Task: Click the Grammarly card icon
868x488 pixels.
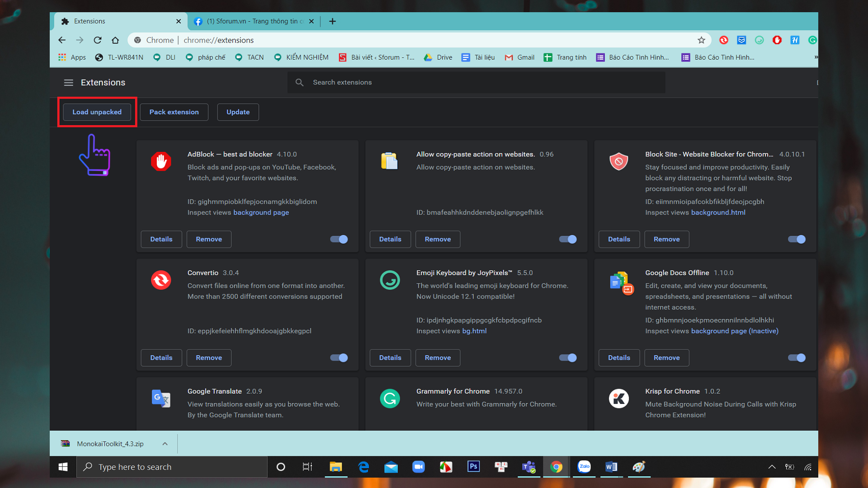Action: (x=390, y=399)
